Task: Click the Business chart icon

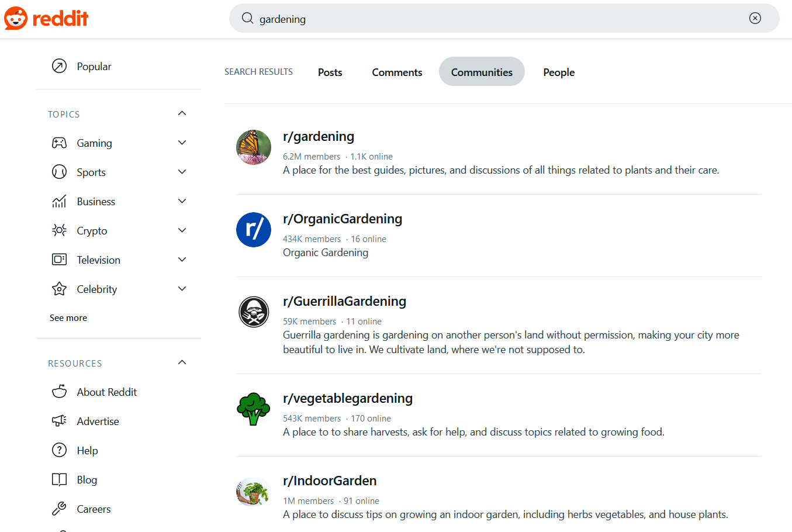Action: click(59, 202)
